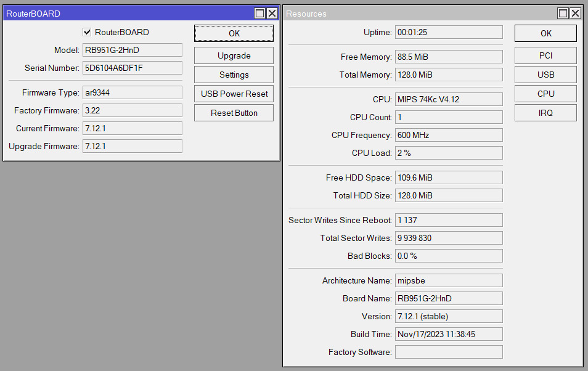Click the Uptime field 00:01:25

pos(449,32)
